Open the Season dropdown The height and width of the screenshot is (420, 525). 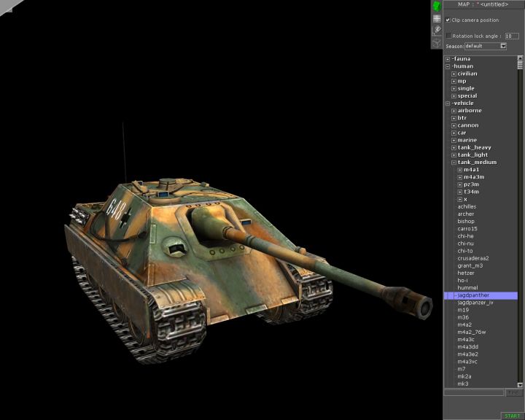503,46
